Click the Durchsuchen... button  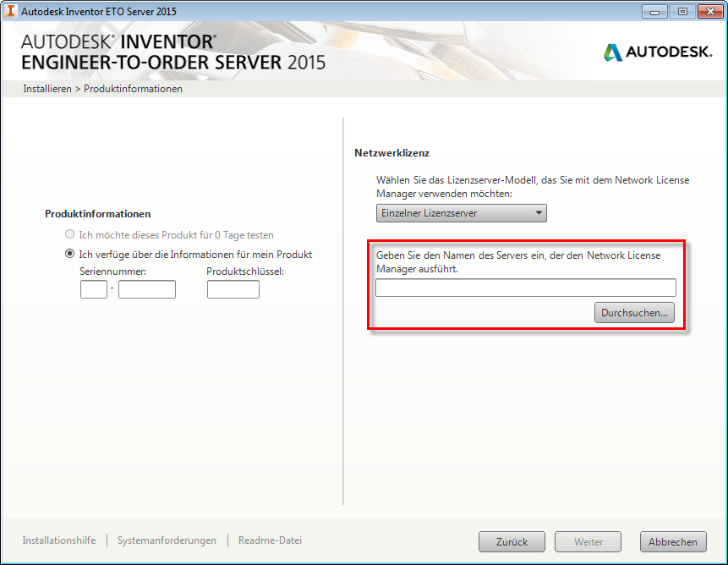(x=634, y=312)
